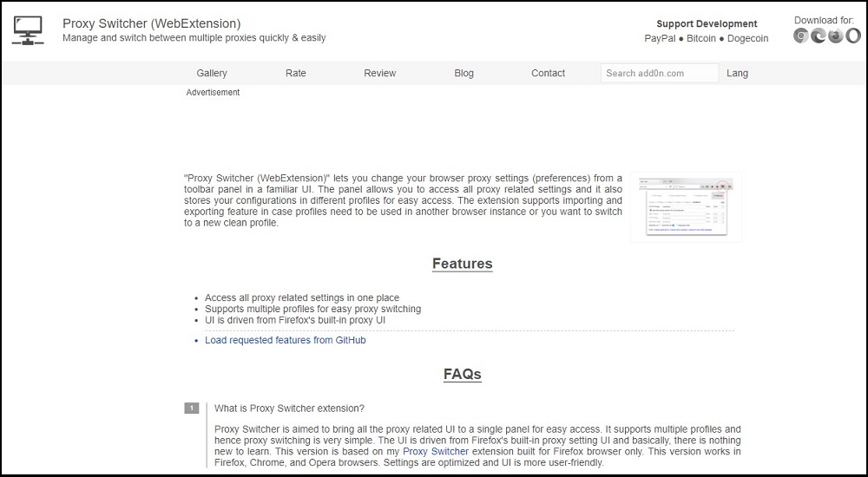Click the Support Development heading

pyautogui.click(x=707, y=23)
